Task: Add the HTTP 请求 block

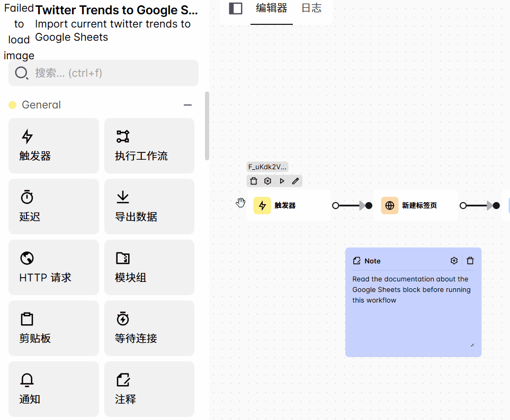Action: [53, 267]
